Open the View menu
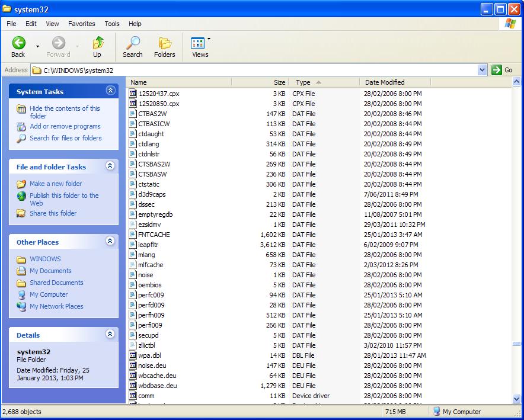This screenshot has width=524, height=420. pos(53,24)
